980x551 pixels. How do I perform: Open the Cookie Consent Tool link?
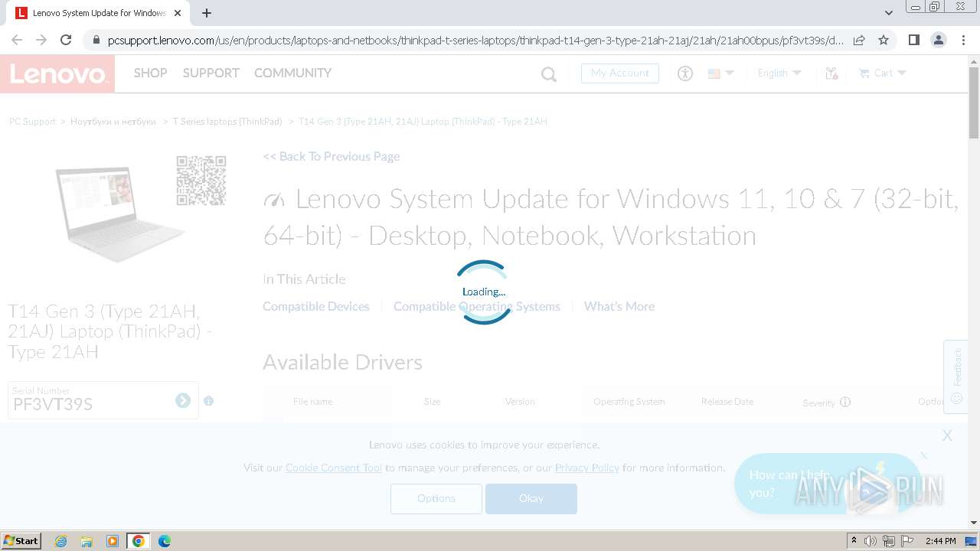click(x=334, y=468)
